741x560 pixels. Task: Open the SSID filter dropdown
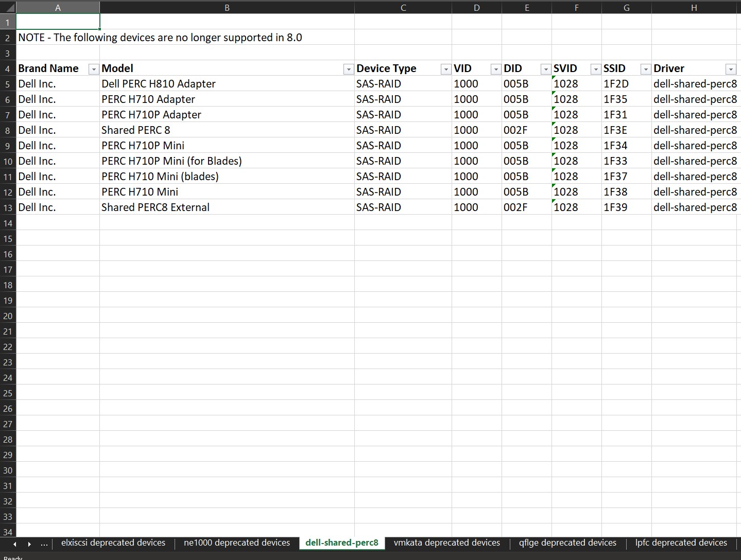645,68
